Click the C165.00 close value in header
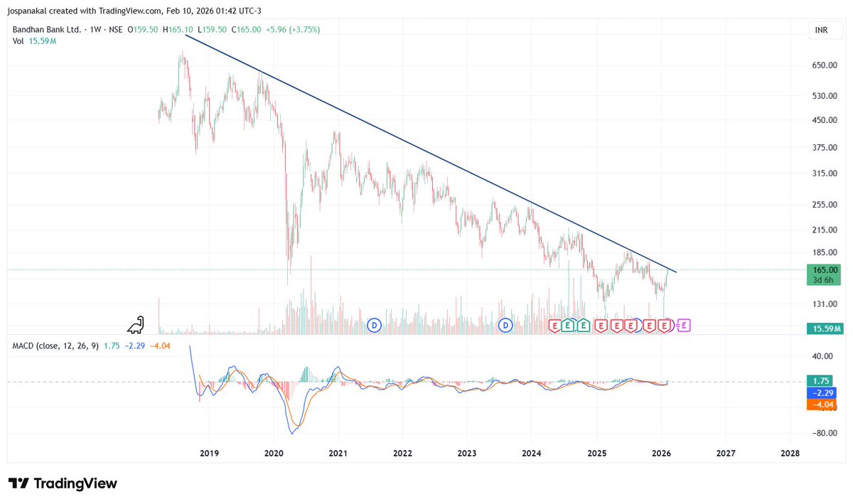The image size is (853, 504). (x=246, y=30)
